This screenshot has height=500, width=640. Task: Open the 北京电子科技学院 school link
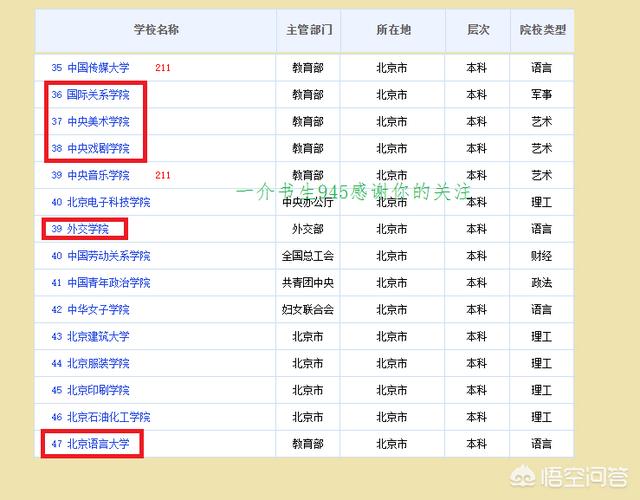(109, 202)
